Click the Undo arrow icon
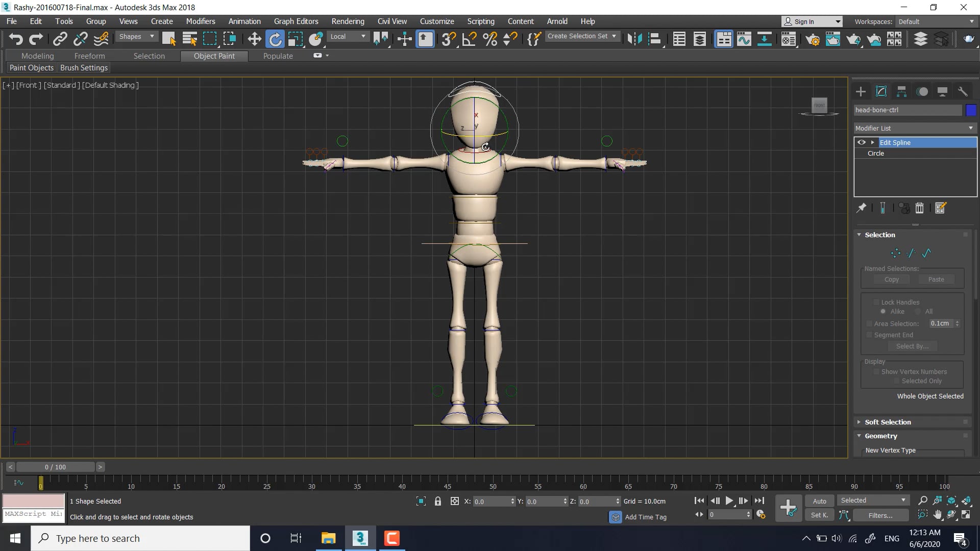Image resolution: width=980 pixels, height=551 pixels. click(x=16, y=39)
